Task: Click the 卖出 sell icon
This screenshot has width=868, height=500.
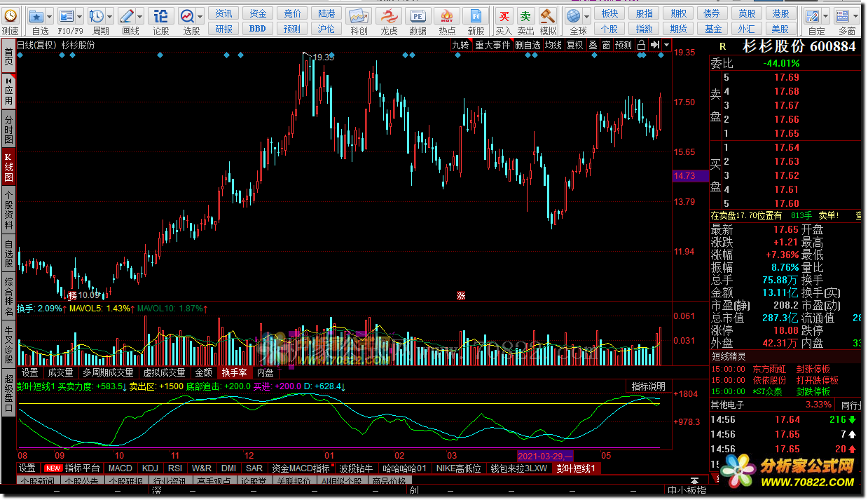Action: click(x=525, y=15)
